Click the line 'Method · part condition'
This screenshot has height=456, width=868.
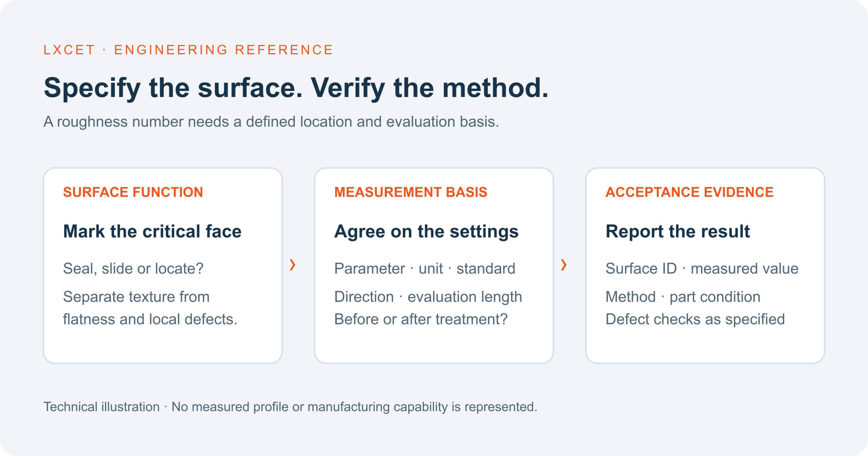[x=683, y=297]
